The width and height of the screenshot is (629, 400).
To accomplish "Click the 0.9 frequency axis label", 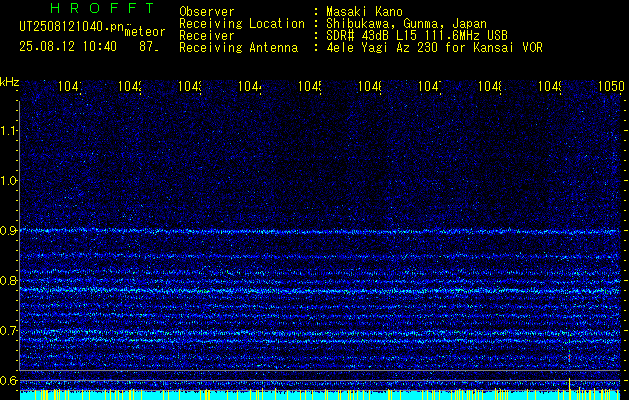I will (8, 231).
